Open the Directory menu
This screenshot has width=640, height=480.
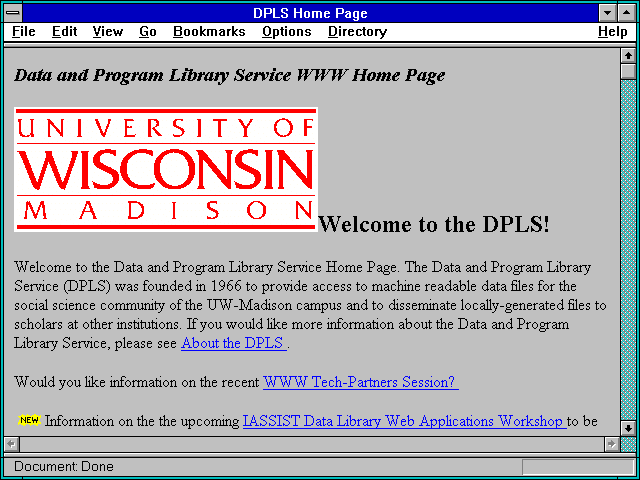pyautogui.click(x=357, y=32)
